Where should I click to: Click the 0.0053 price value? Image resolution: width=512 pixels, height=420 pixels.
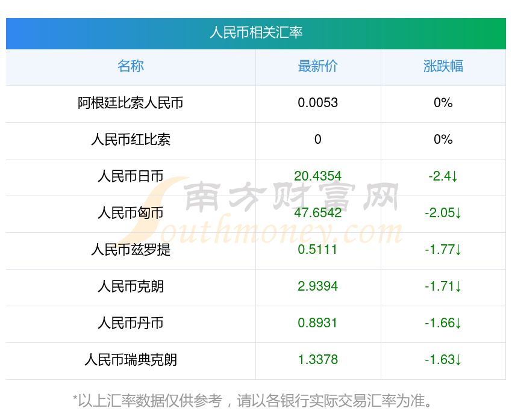tap(317, 103)
